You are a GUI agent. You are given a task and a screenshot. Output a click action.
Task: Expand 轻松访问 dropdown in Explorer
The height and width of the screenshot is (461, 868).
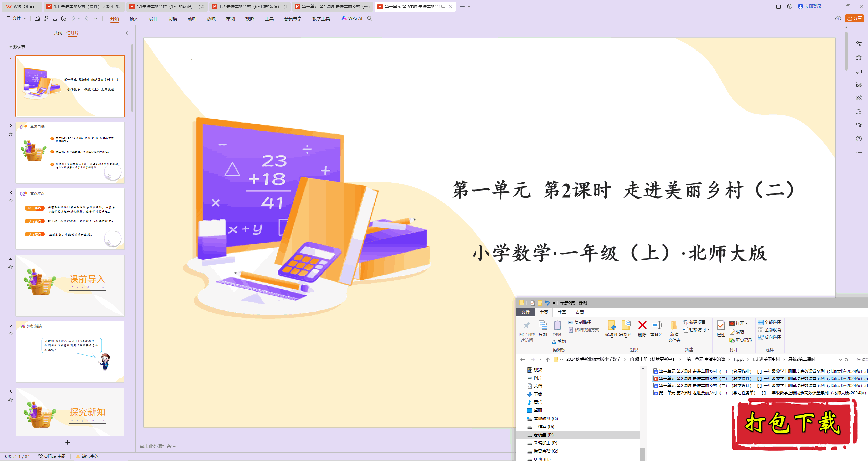(x=708, y=330)
